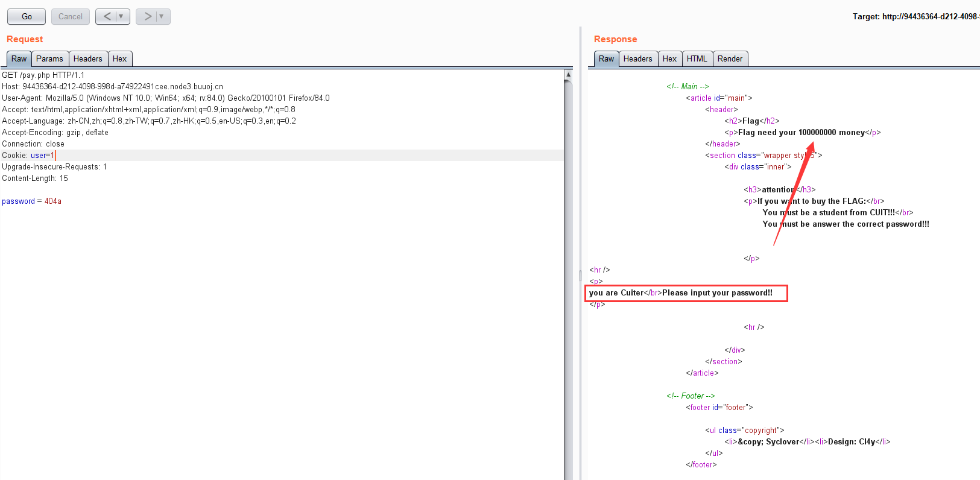The image size is (980, 480).
Task: Click the User-Agent header line
Action: coord(166,98)
